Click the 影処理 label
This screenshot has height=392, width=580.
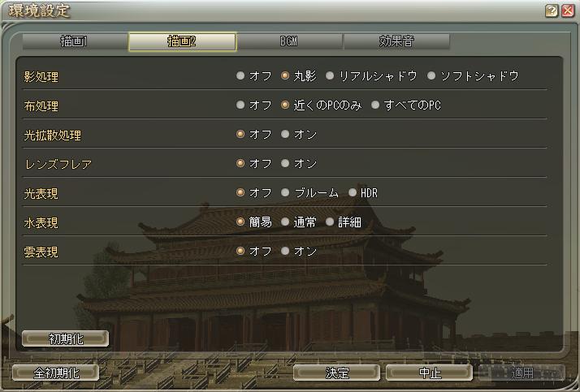tap(41, 77)
